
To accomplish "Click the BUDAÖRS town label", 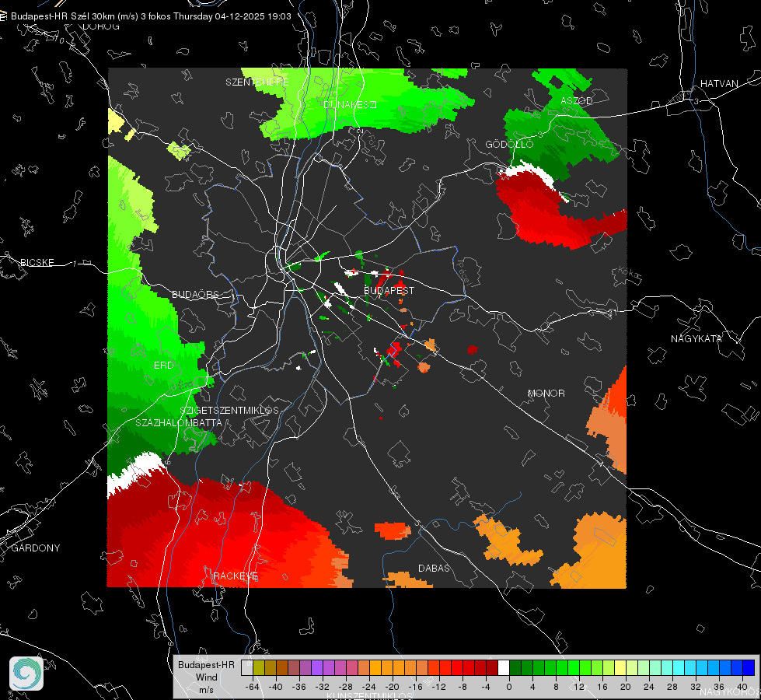I will click(x=196, y=295).
